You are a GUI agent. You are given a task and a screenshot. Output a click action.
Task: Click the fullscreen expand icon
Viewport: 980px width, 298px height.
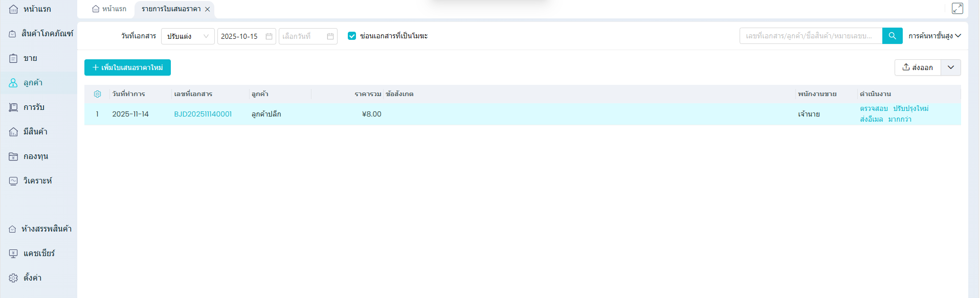[x=957, y=9]
